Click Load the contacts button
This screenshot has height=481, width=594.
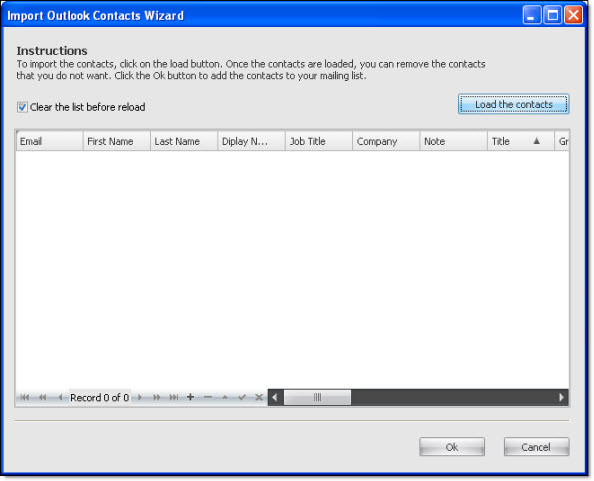click(x=514, y=105)
